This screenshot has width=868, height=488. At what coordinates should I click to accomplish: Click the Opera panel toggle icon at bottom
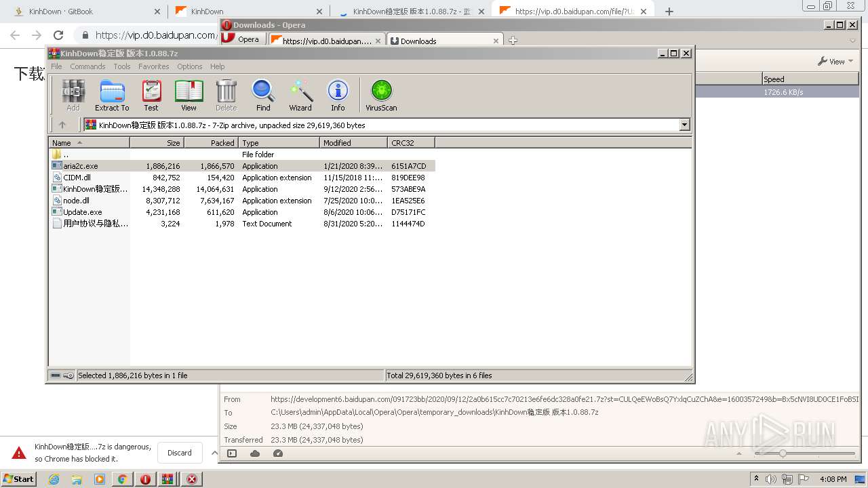[232, 453]
